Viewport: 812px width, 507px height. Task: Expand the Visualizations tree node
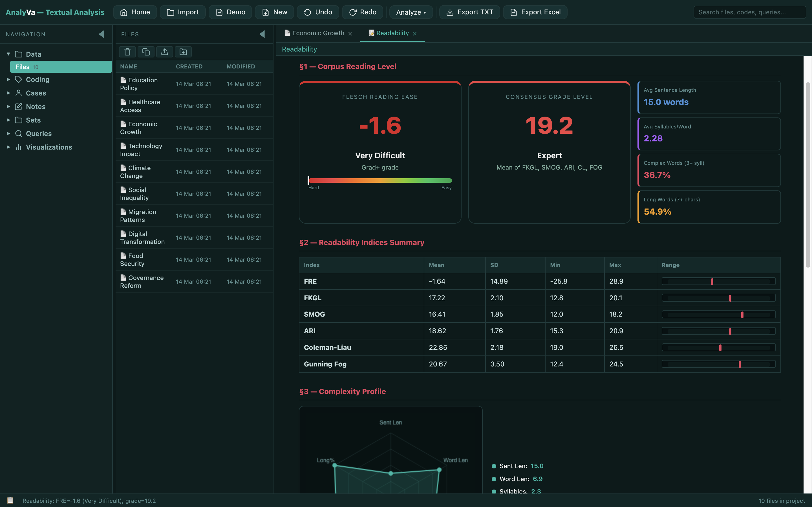click(x=8, y=147)
